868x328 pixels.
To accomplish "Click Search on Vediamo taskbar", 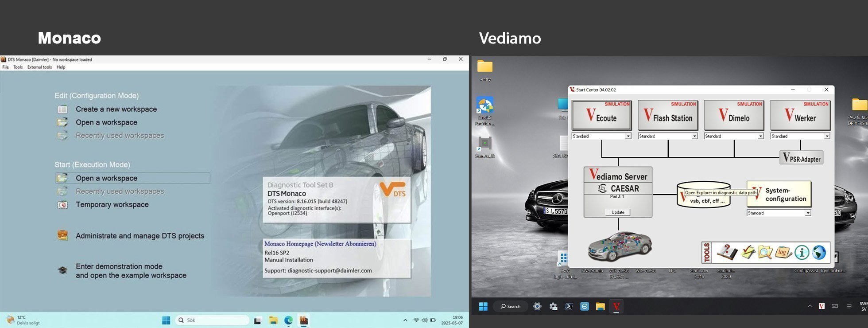I will [x=511, y=306].
